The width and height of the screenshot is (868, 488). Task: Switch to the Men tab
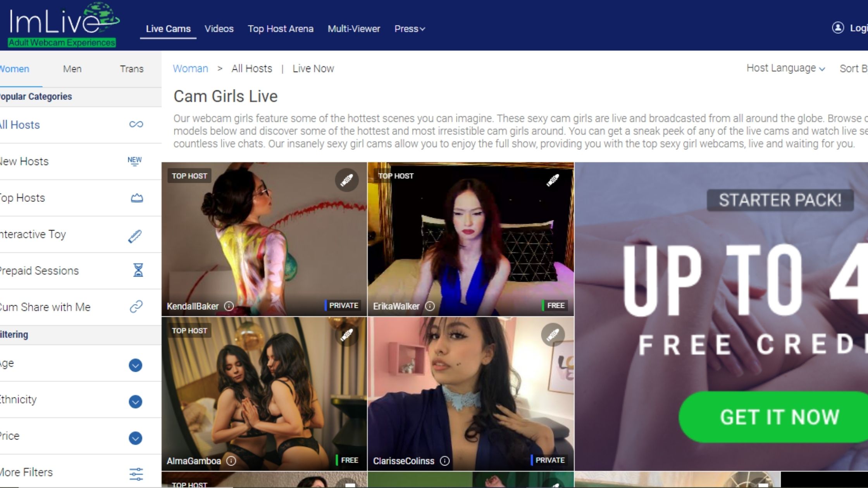click(72, 69)
